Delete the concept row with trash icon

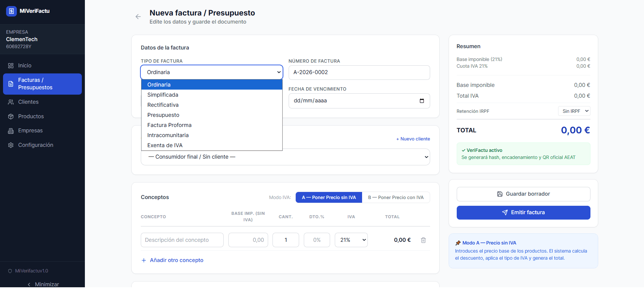(423, 240)
